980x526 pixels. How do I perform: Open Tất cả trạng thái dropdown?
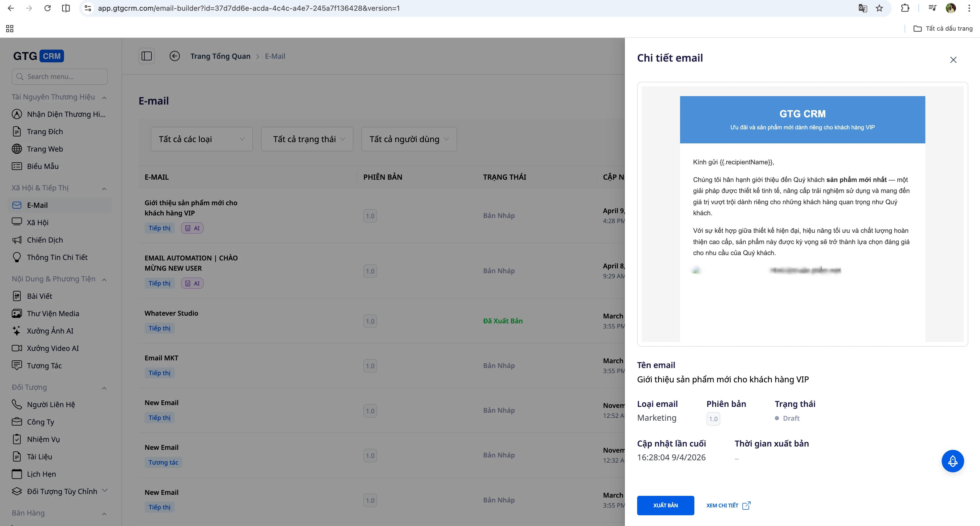307,139
